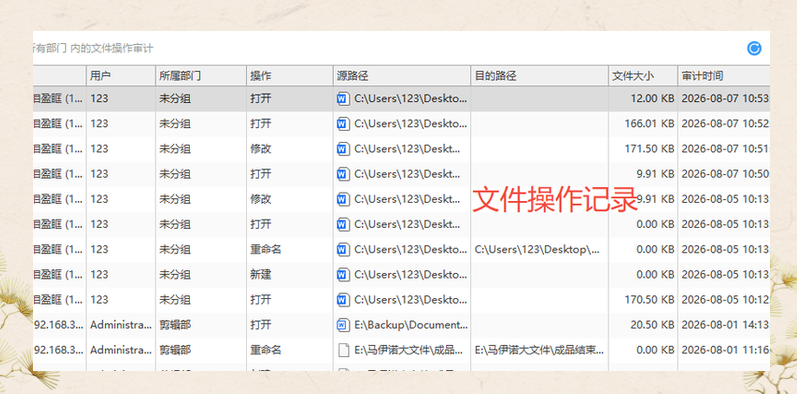
Task: Click user 123 in the 170.50 KB row
Action: (x=99, y=300)
